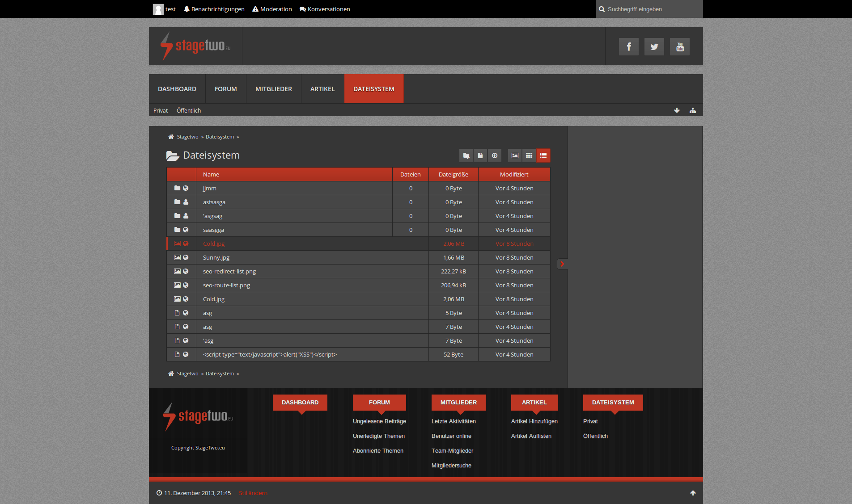Switch to image gallery view
Screen dimensions: 852x504
point(515,155)
